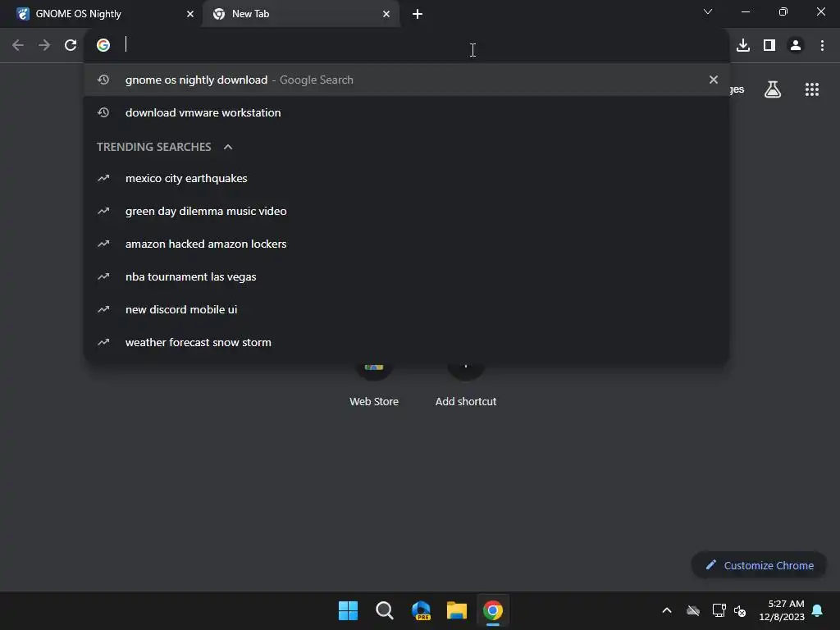Open Windows taskbar search

tap(385, 610)
